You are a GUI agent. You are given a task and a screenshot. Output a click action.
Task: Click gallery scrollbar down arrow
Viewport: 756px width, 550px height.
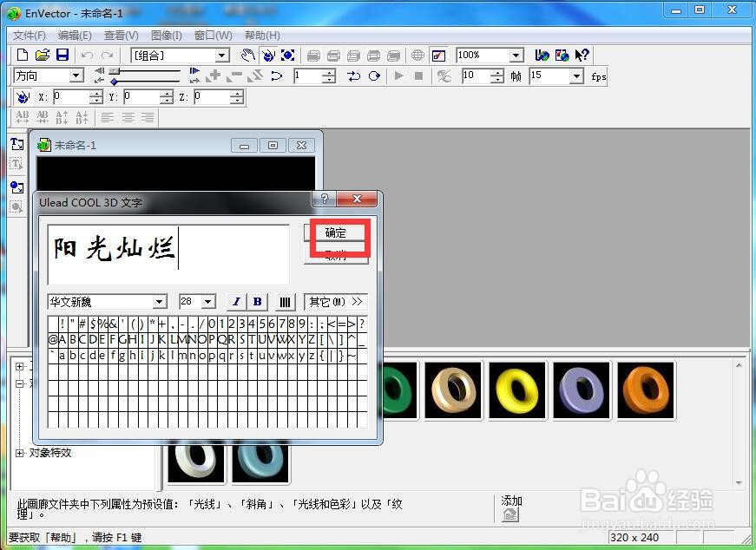(x=739, y=483)
